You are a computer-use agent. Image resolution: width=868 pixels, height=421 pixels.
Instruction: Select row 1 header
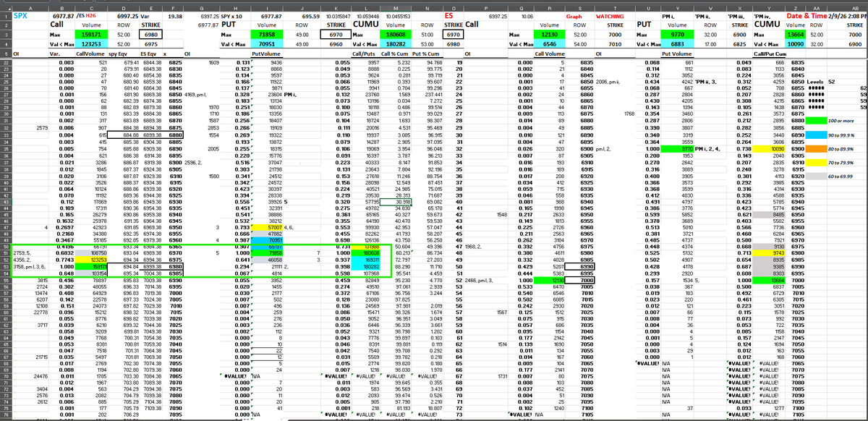pyautogui.click(x=7, y=14)
